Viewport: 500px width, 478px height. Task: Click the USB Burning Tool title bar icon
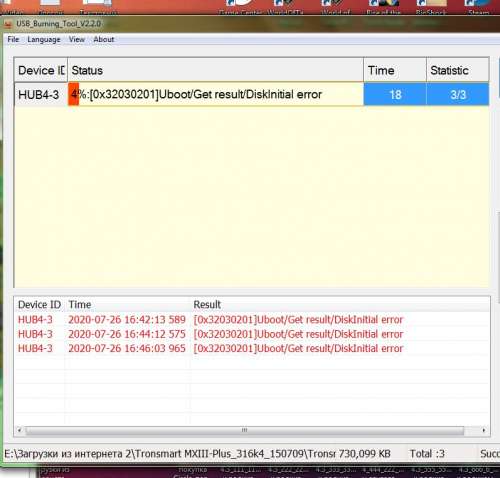click(x=8, y=24)
